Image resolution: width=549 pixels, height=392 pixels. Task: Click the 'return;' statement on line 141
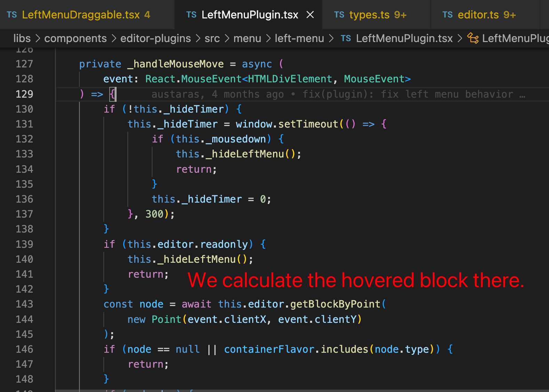pyautogui.click(x=148, y=274)
